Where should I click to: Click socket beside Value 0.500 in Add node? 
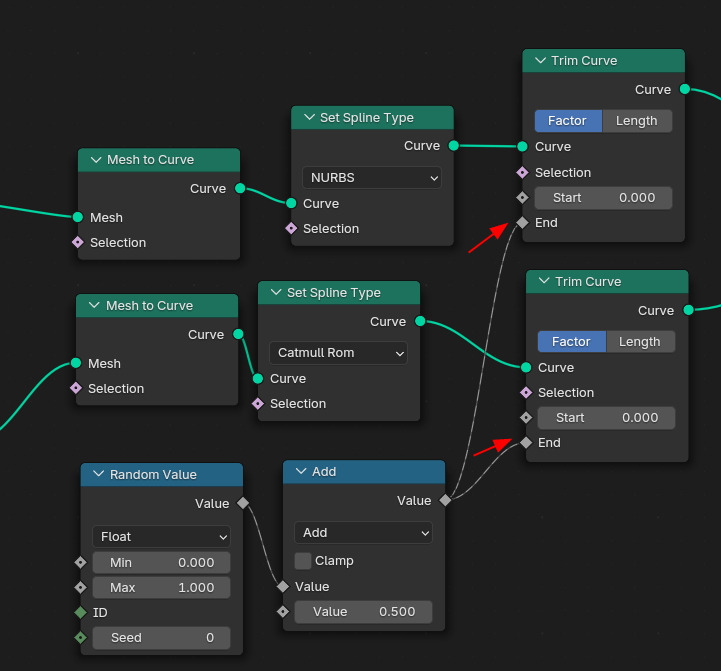[283, 612]
